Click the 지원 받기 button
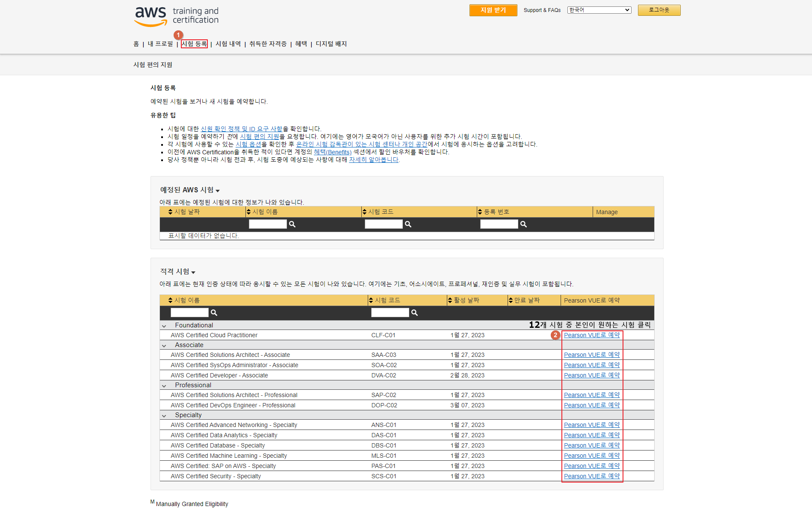 pos(493,10)
